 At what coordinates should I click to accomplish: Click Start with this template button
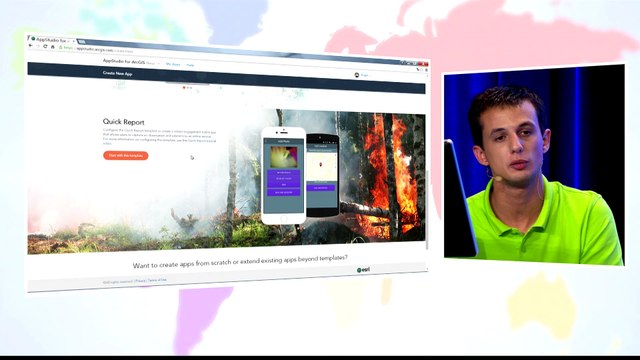(126, 156)
